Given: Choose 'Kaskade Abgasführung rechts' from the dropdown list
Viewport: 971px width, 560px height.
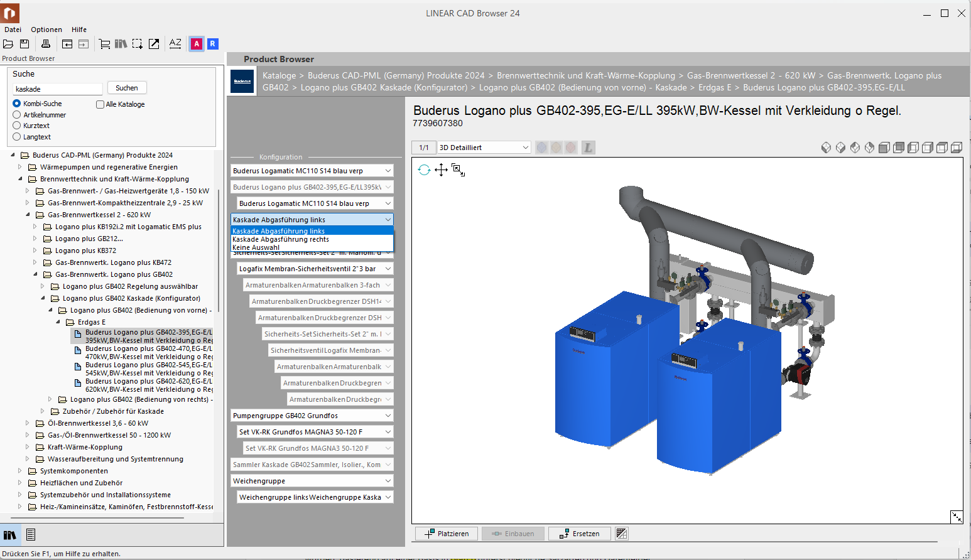Looking at the screenshot, I should pyautogui.click(x=281, y=239).
